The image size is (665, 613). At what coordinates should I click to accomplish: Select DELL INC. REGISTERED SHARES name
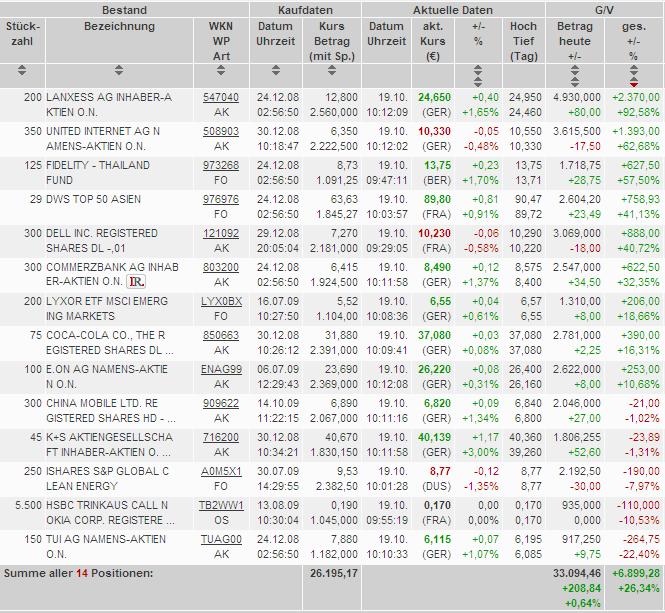(x=102, y=241)
